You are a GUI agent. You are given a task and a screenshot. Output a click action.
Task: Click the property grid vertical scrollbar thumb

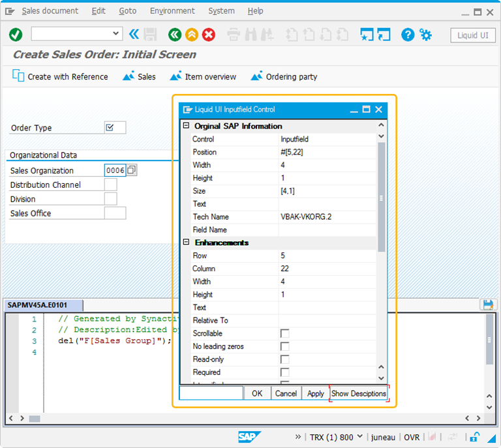point(381,198)
